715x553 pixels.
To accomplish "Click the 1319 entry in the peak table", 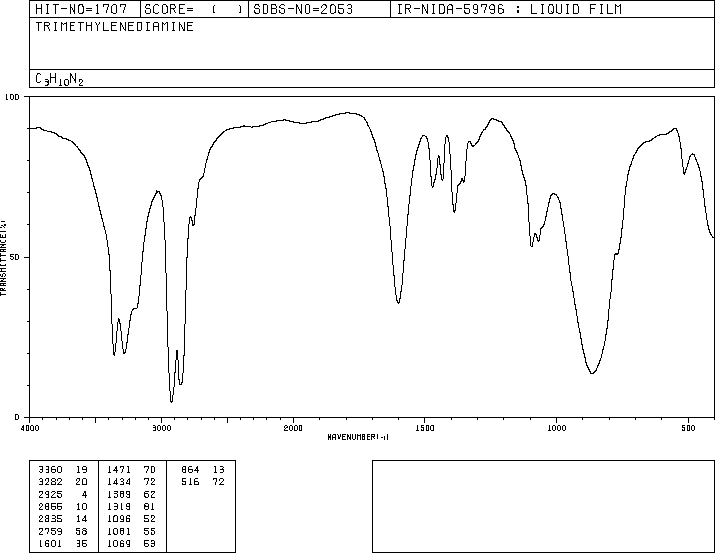I will tap(119, 506).
